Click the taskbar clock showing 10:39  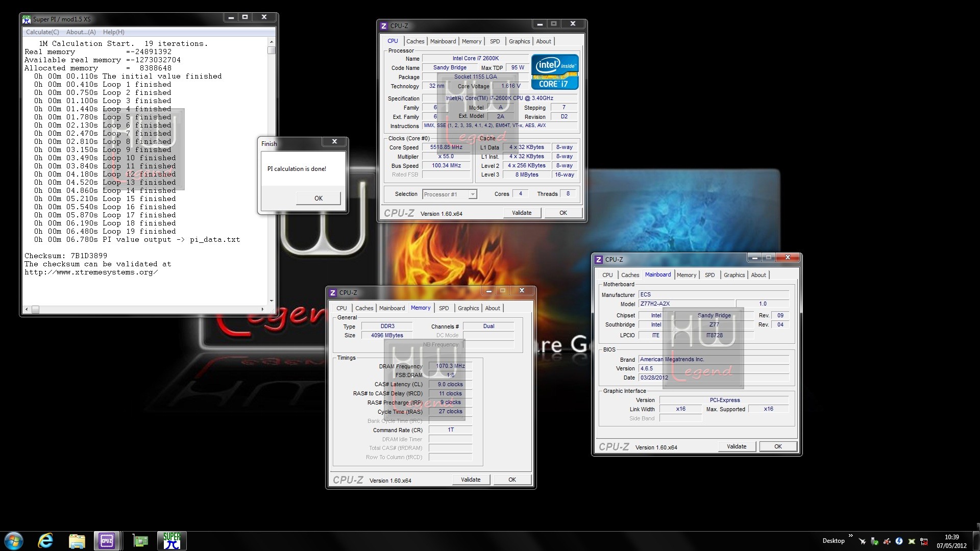[x=951, y=541]
